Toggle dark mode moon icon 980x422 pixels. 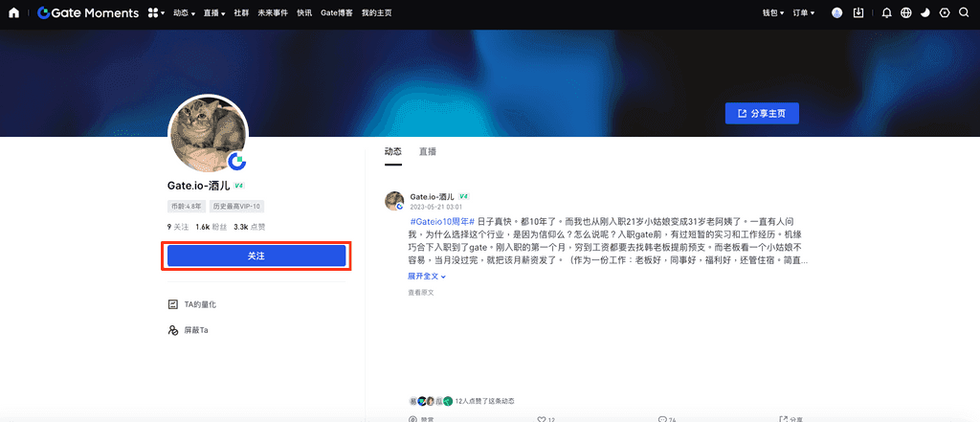[924, 13]
